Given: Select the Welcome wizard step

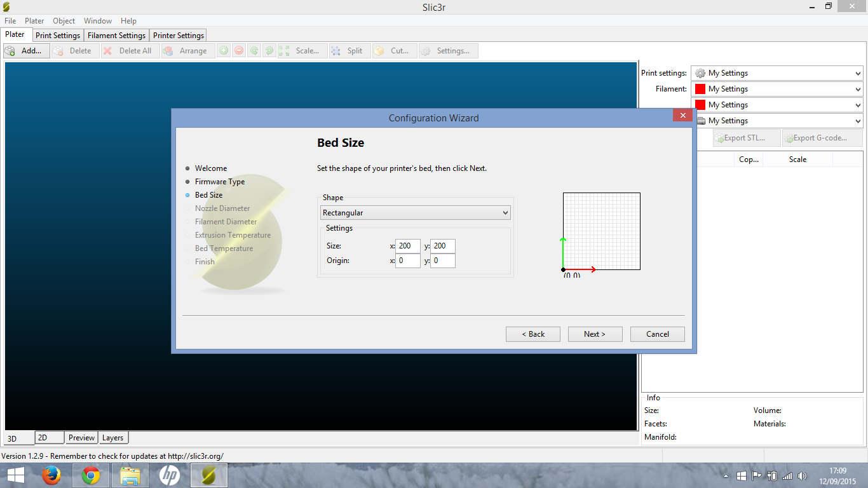Looking at the screenshot, I should 211,168.
